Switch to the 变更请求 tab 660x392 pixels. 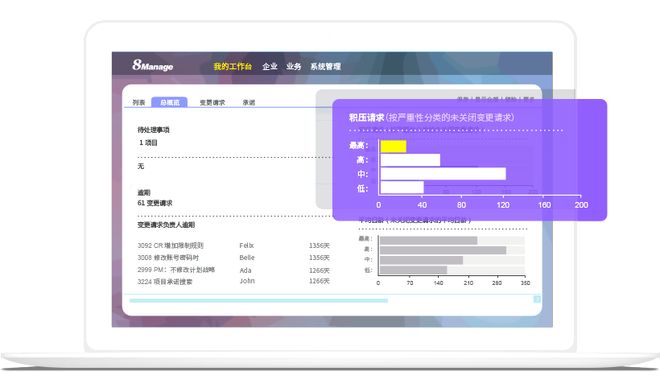212,102
